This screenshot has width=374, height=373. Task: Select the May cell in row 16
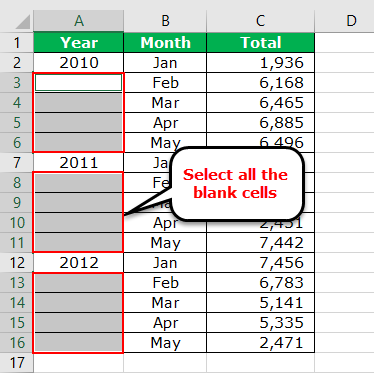[x=165, y=343]
